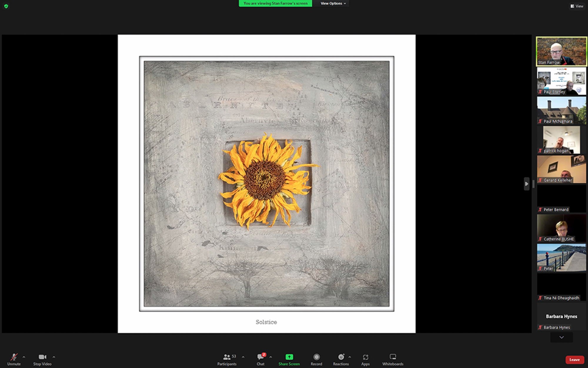Select Stan Farrow's video thumbnail
The width and height of the screenshot is (588, 368).
pos(561,51)
